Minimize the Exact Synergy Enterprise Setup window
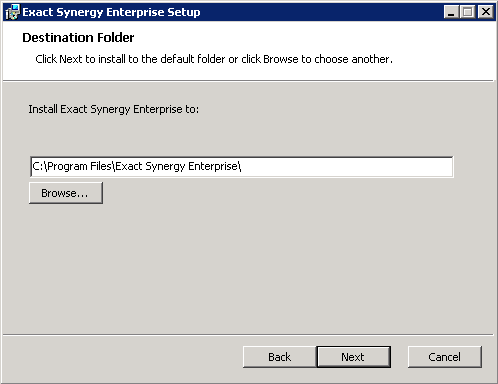The height and width of the screenshot is (384, 498). [451, 12]
